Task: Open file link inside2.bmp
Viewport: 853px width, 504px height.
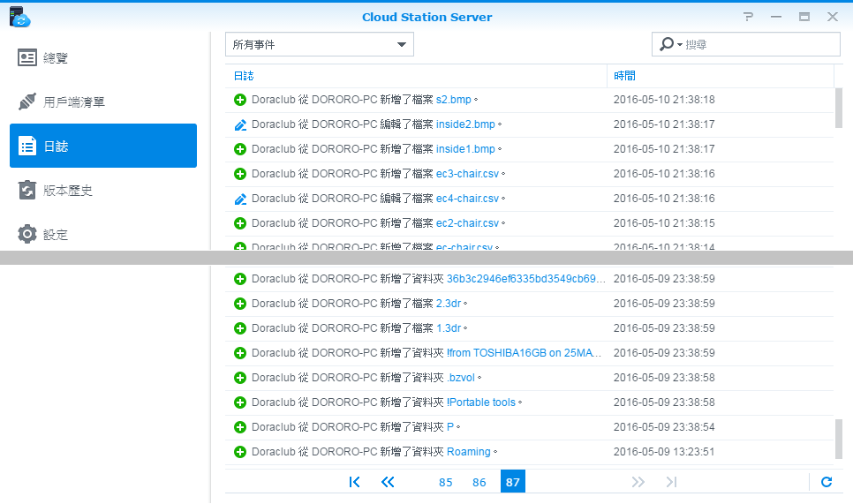Action: (465, 124)
